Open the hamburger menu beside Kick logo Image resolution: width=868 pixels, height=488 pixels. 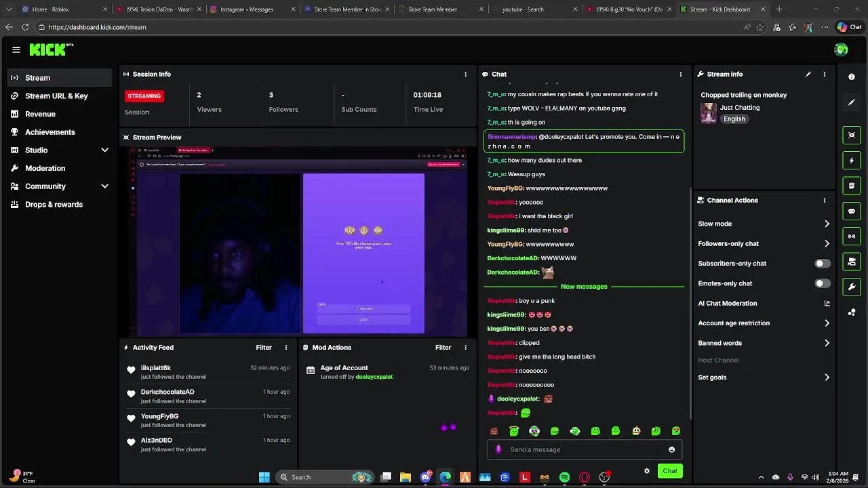click(x=16, y=49)
